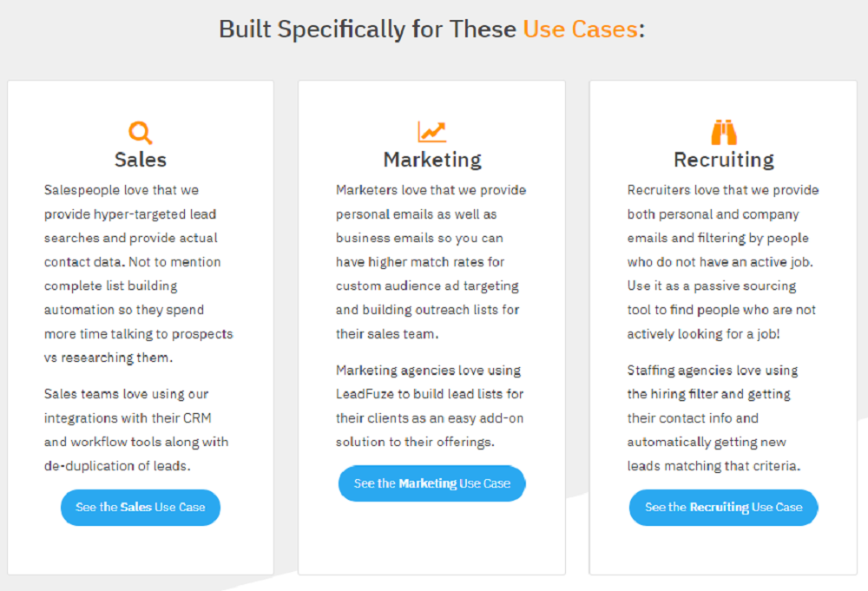
Task: Click the 'Recruiters love that we provide' paragraph
Action: 722,261
